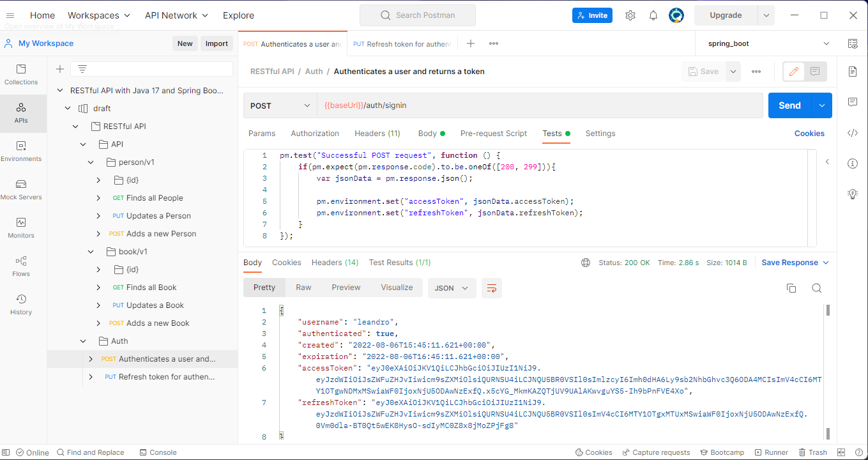Search within the response body
This screenshot has height=460, width=868.
(x=816, y=288)
